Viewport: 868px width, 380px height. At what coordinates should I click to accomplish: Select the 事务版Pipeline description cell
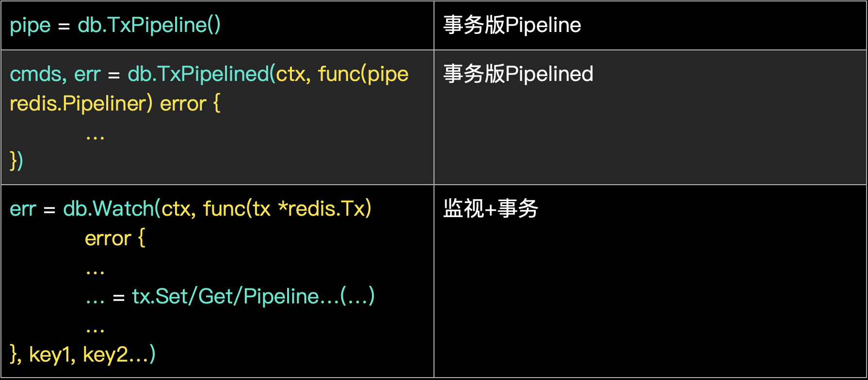coord(512,25)
